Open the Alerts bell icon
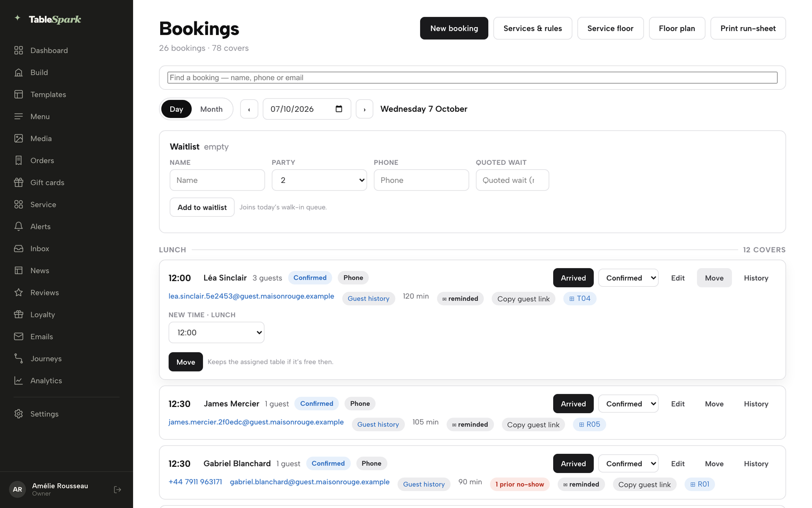Screen dimensions: 812x508 pyautogui.click(x=19, y=226)
